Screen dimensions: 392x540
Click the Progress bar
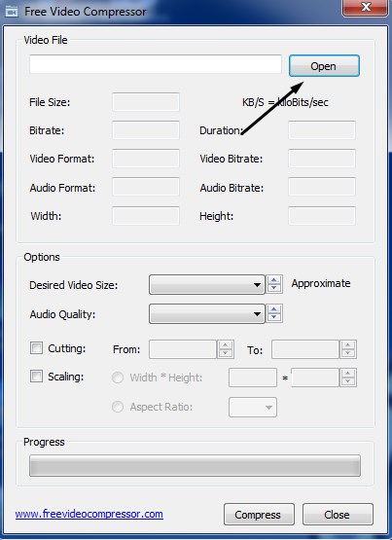(x=196, y=466)
